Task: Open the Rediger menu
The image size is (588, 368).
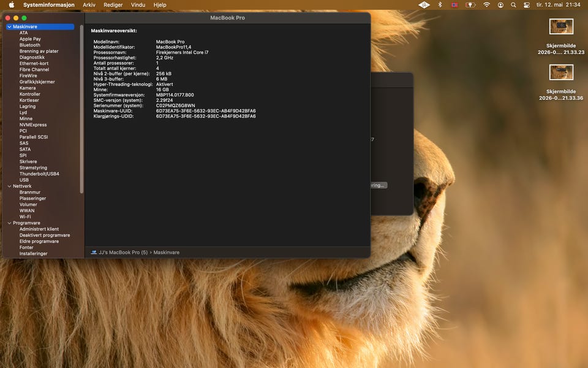Action: click(113, 5)
